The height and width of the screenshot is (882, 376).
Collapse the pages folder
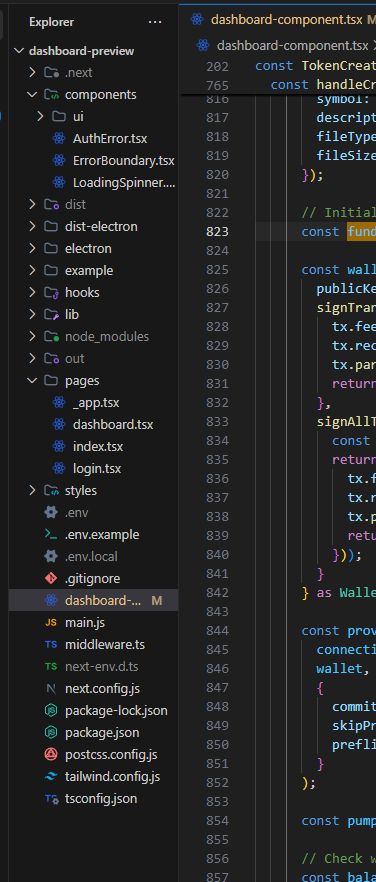[33, 380]
